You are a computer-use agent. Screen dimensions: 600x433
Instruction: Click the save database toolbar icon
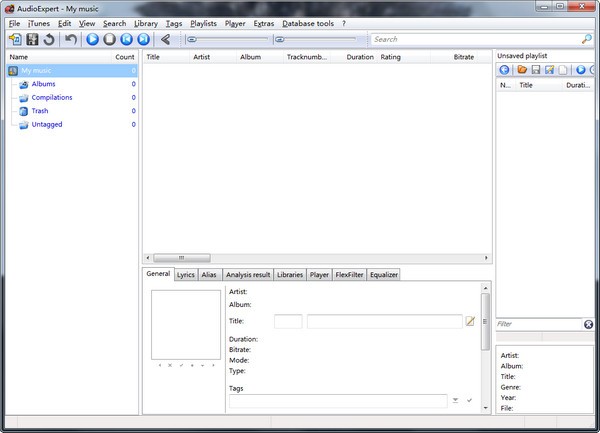click(32, 39)
